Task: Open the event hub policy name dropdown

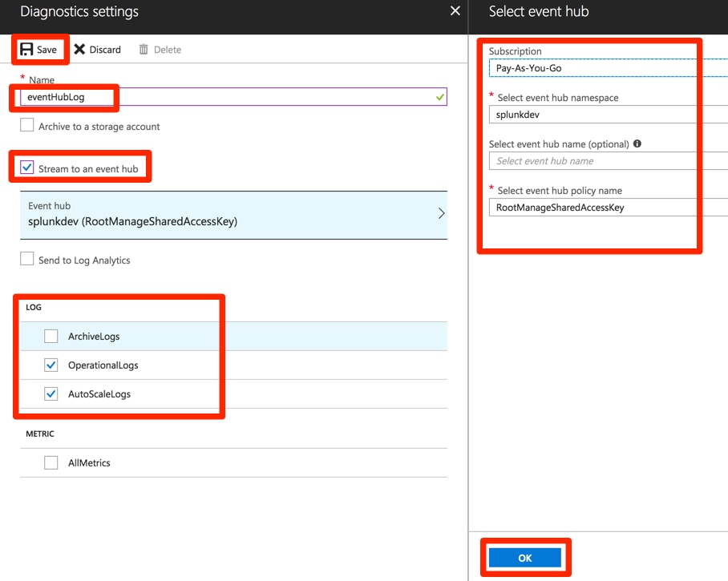Action: click(x=609, y=207)
